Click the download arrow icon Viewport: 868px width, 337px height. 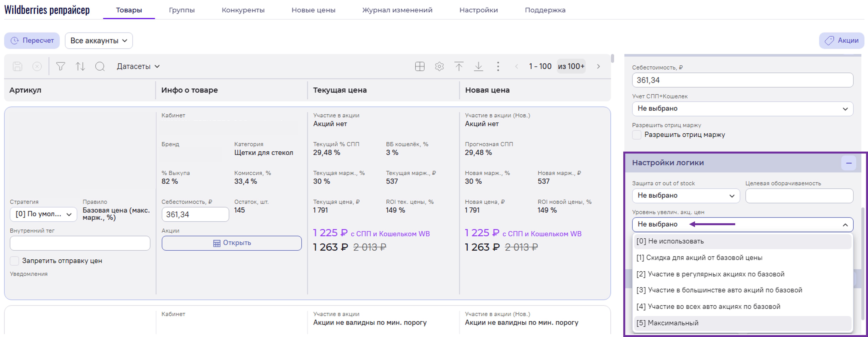478,66
